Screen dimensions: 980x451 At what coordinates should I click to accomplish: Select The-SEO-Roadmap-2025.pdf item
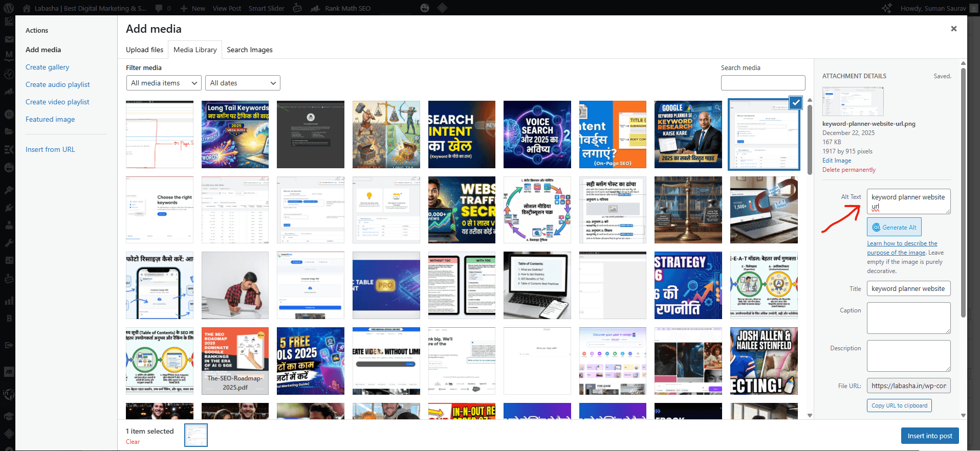coord(235,361)
